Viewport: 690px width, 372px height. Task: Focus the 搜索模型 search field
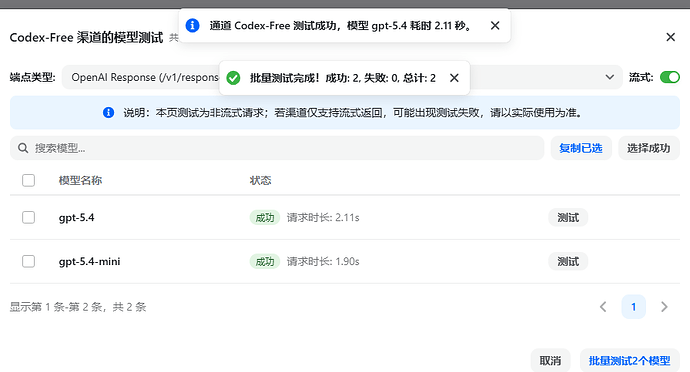(x=277, y=148)
